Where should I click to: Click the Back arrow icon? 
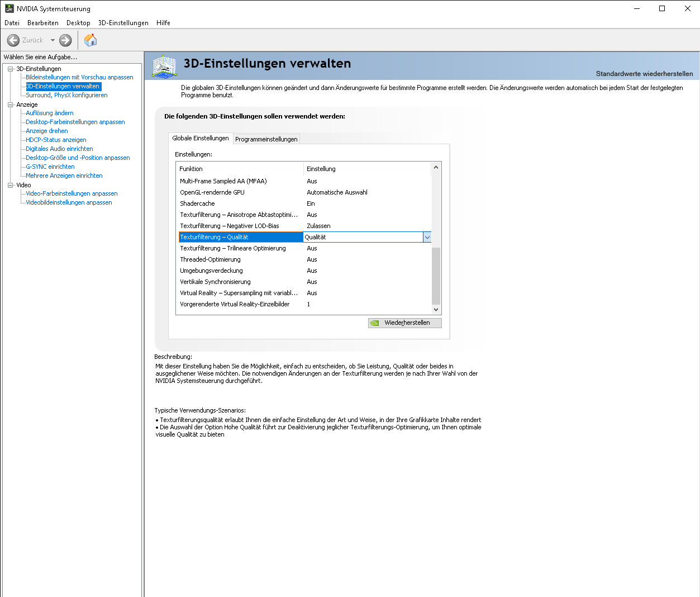coord(13,40)
